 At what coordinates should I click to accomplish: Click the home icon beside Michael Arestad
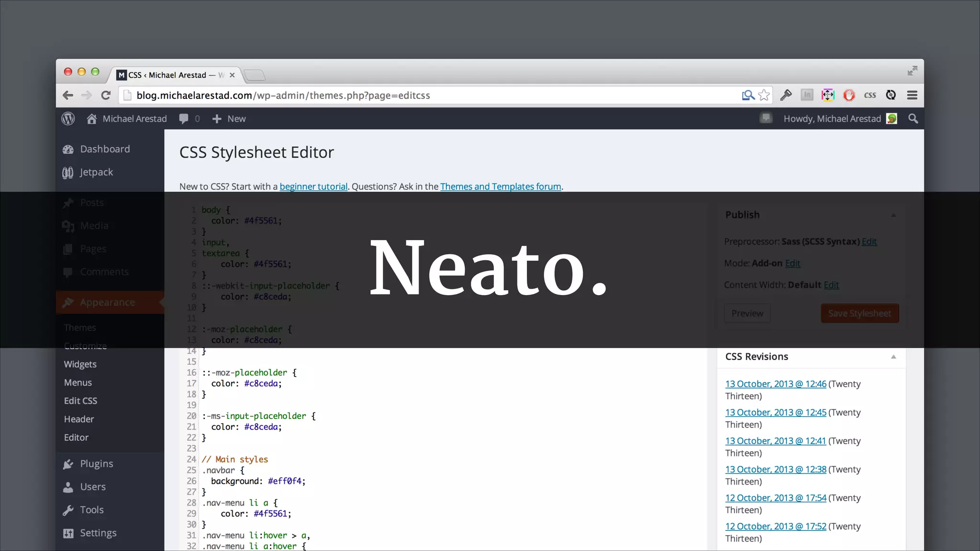[91, 119]
